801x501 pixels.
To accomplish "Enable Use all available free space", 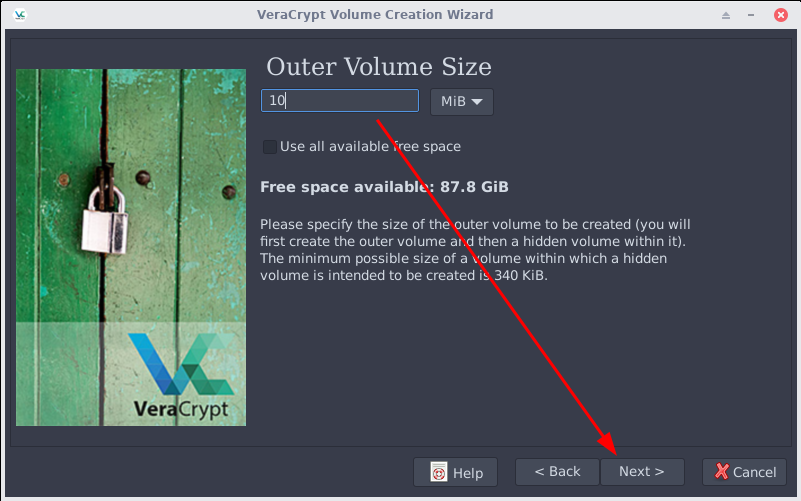I will click(269, 147).
